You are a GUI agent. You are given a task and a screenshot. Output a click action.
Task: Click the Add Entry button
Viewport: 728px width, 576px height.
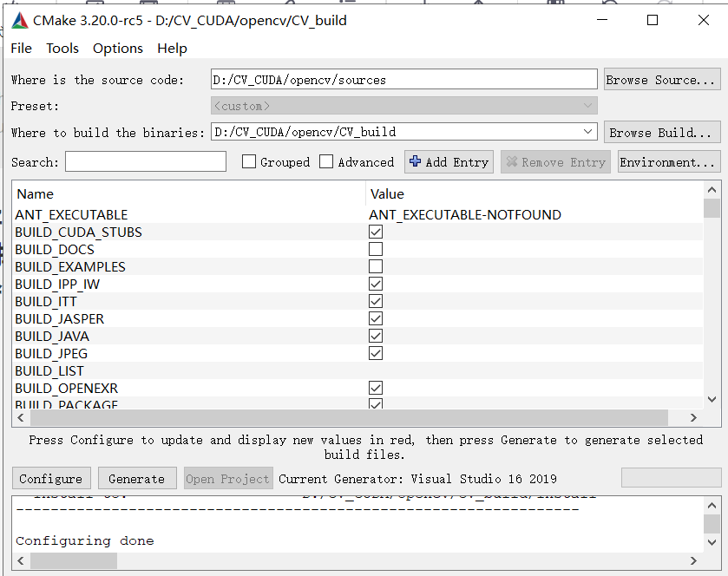(x=449, y=162)
